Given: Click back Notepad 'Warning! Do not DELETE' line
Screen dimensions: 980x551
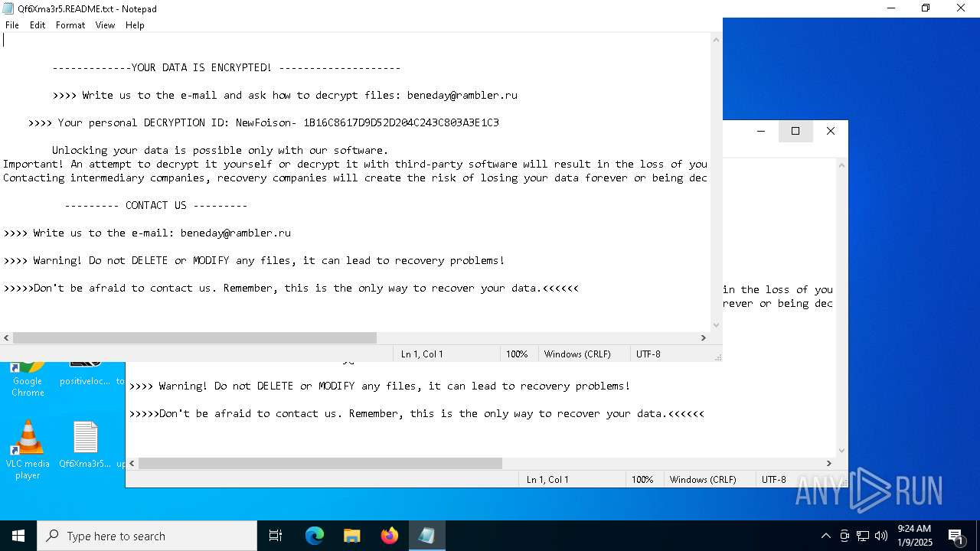Looking at the screenshot, I should point(380,386).
